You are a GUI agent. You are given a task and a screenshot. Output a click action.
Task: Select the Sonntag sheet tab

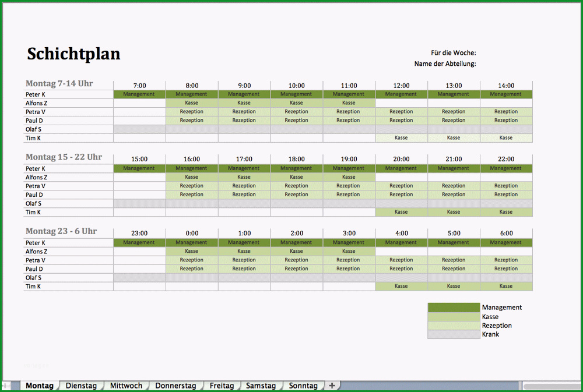tap(303, 386)
